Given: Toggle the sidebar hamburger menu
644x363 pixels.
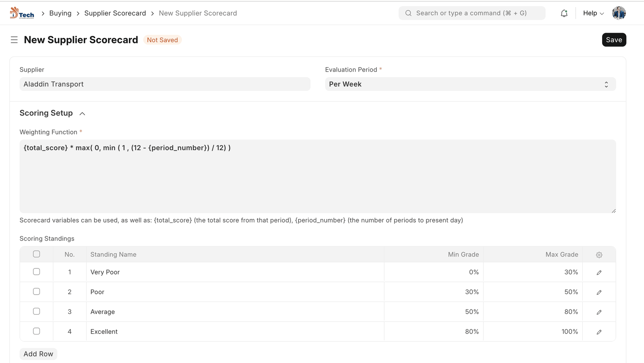Looking at the screenshot, I should tap(14, 40).
